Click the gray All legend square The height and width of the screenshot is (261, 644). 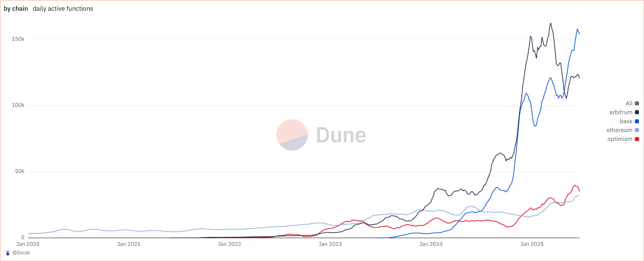637,103
